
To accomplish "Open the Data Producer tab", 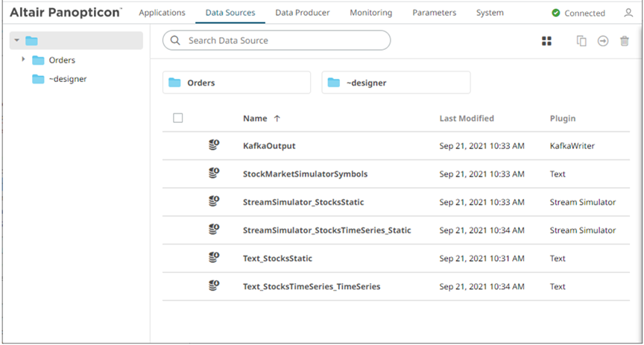I will click(x=302, y=13).
